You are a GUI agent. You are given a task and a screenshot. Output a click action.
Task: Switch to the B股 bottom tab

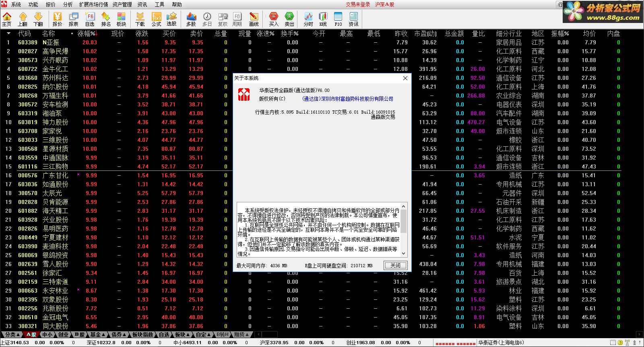79,335
